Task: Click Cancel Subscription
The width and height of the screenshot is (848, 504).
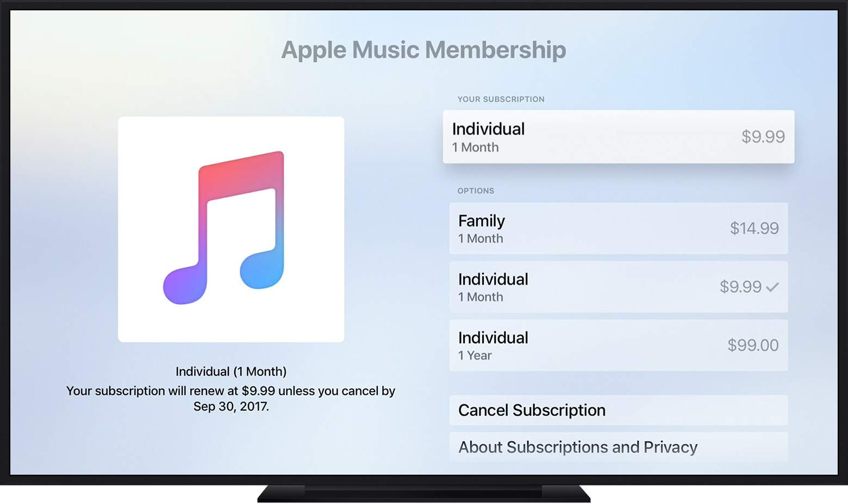Action: 619,411
